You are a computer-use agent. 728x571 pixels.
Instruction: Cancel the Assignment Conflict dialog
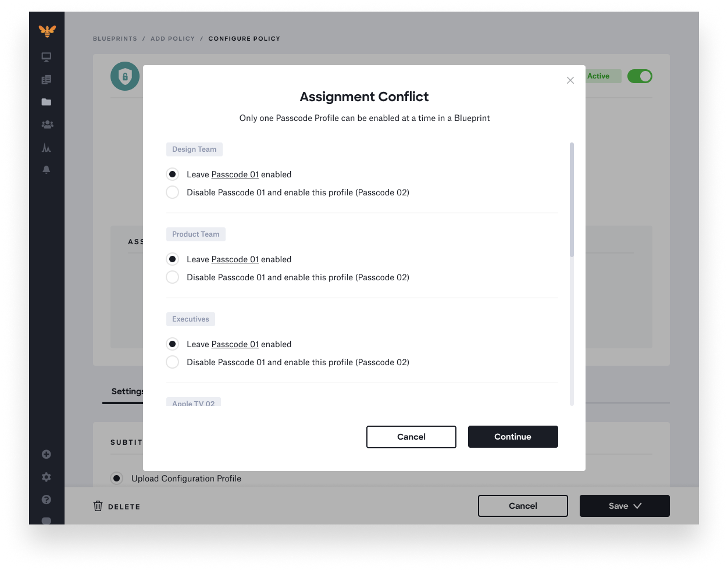click(411, 437)
